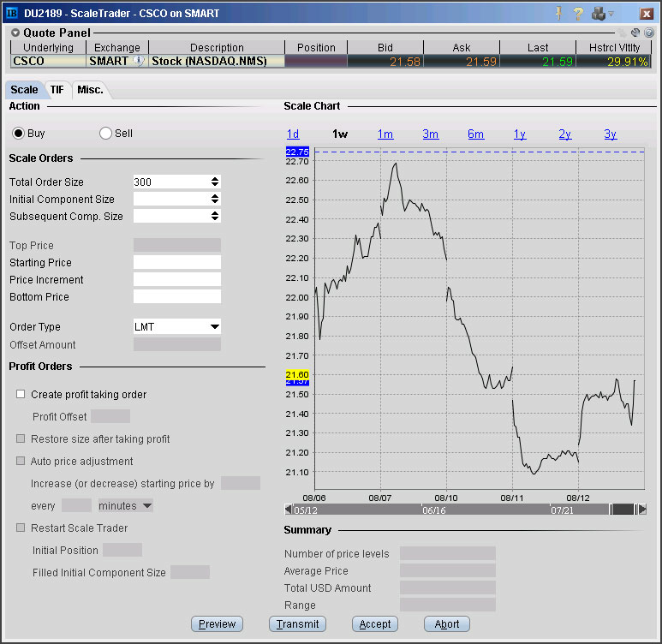
Task: Click the wrench configure icon in Quote Panel
Action: [x=635, y=33]
